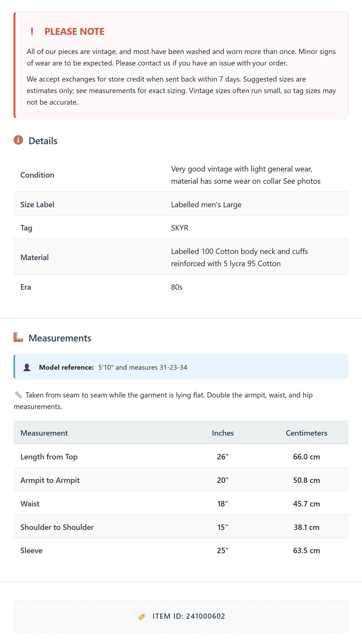
Task: Click the Measurement column header
Action: tap(44, 433)
